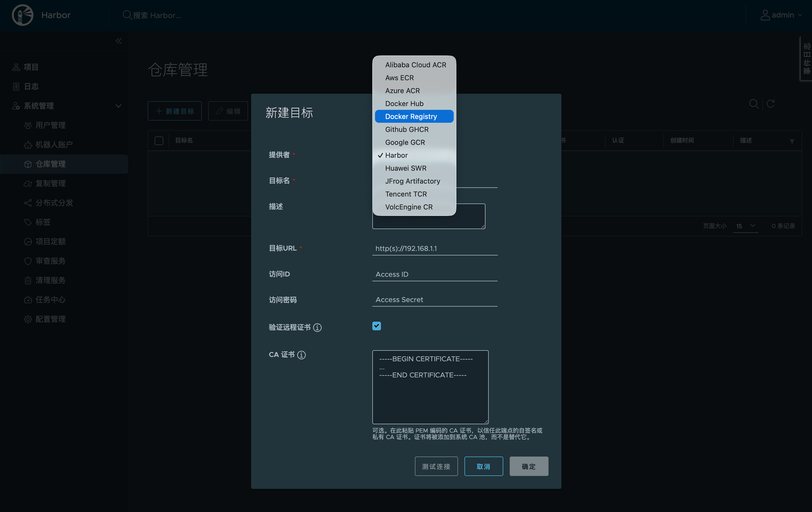
Task: Click the 用户管理 users icon
Action: point(28,125)
